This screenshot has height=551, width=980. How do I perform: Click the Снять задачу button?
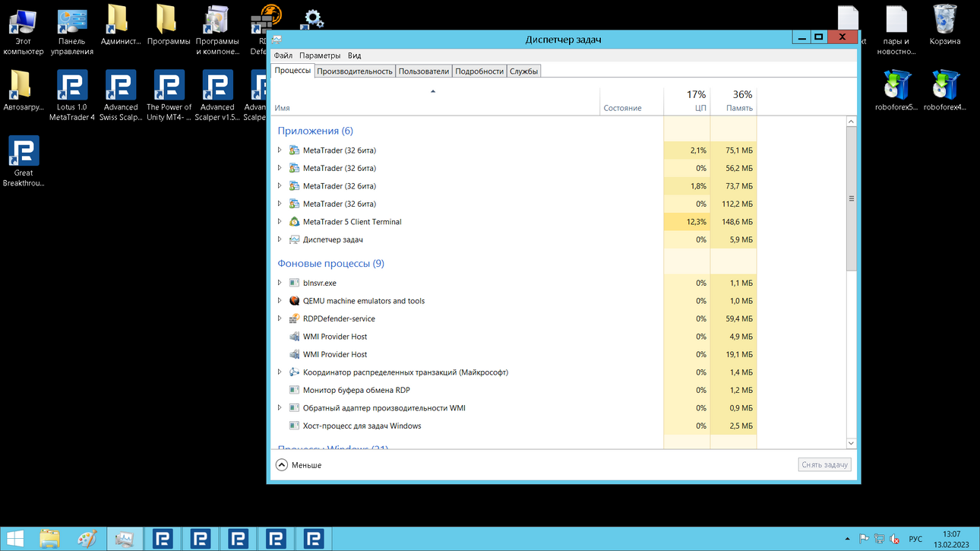coord(825,464)
